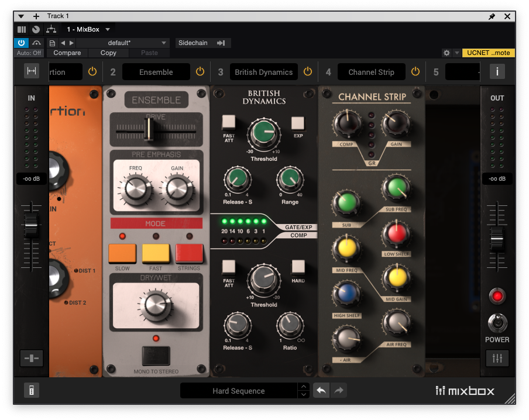This screenshot has width=529, height=420.
Task: Click the automation arc icon
Action: [x=36, y=43]
